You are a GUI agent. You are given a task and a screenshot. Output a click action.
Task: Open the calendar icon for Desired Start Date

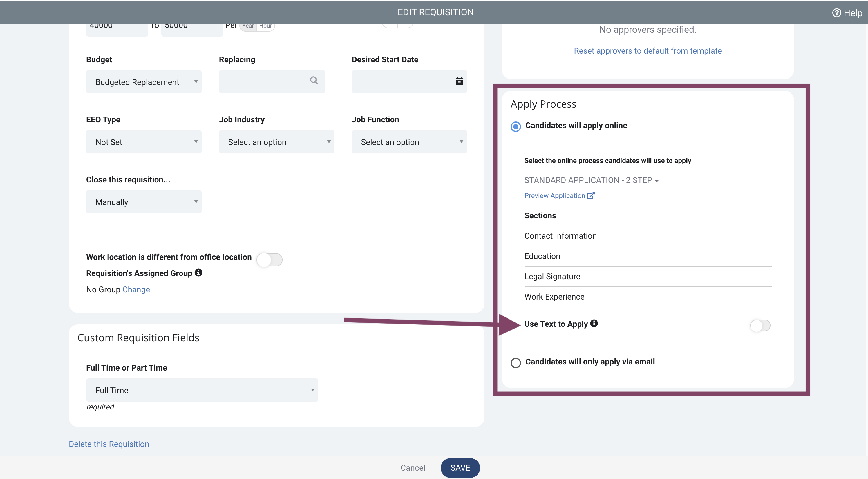tap(459, 81)
